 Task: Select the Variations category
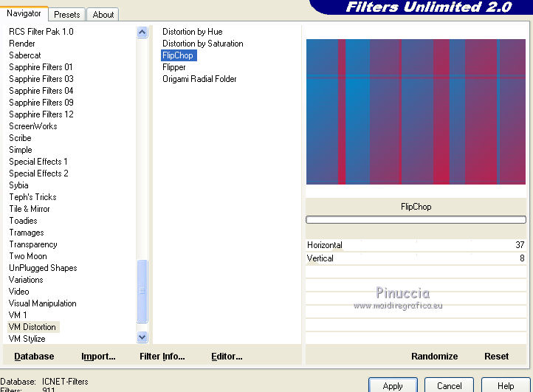(x=26, y=280)
